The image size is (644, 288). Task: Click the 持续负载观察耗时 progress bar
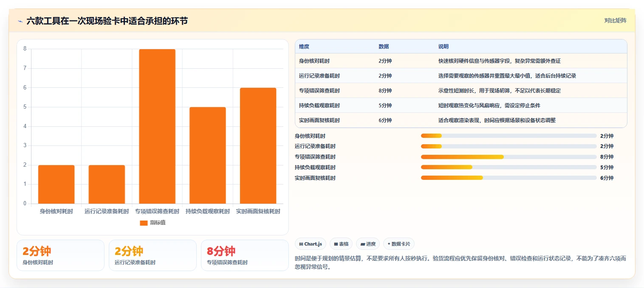click(509, 167)
